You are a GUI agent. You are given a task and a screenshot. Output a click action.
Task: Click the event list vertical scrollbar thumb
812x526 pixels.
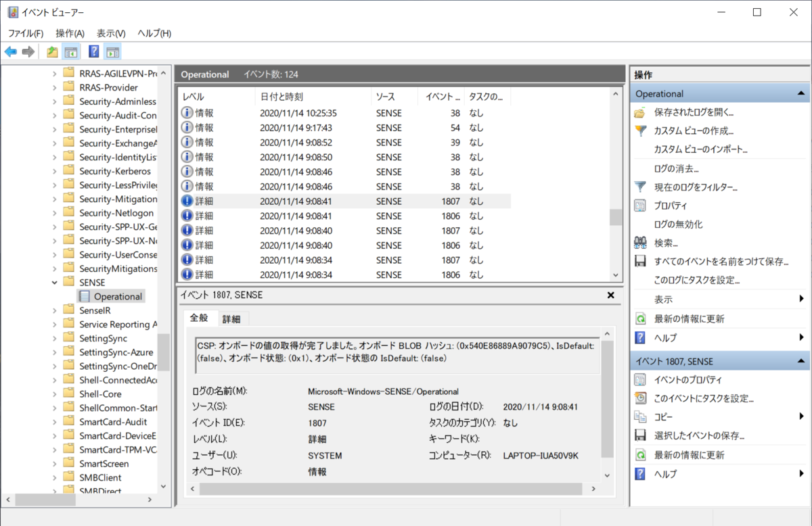click(x=615, y=216)
